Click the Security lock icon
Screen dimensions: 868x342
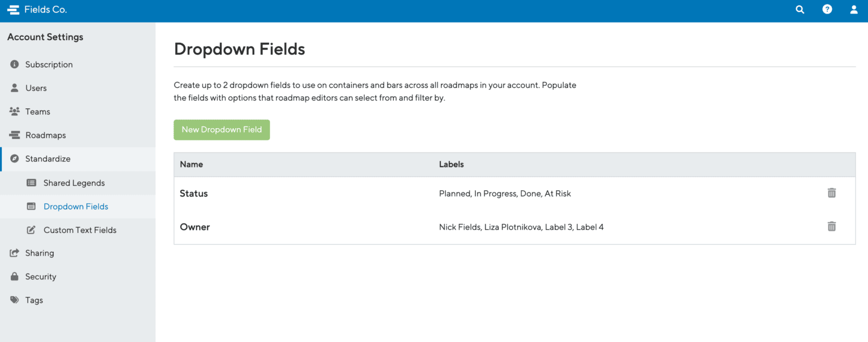14,277
